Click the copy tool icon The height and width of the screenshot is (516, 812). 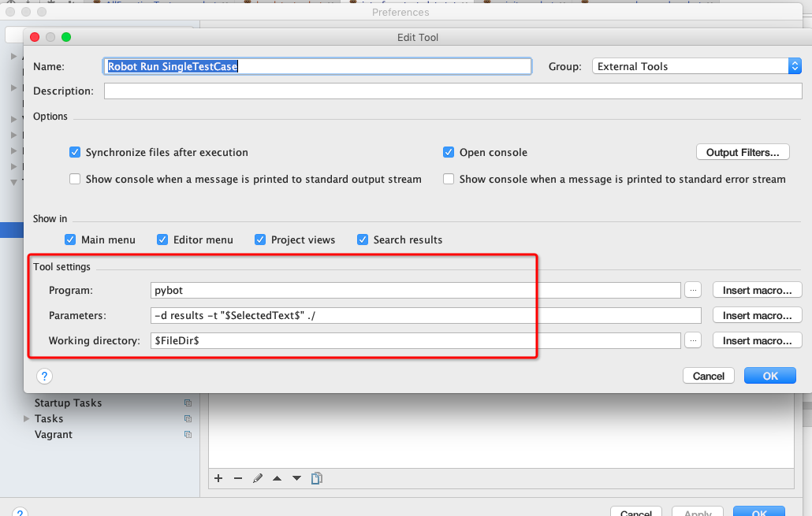point(316,478)
